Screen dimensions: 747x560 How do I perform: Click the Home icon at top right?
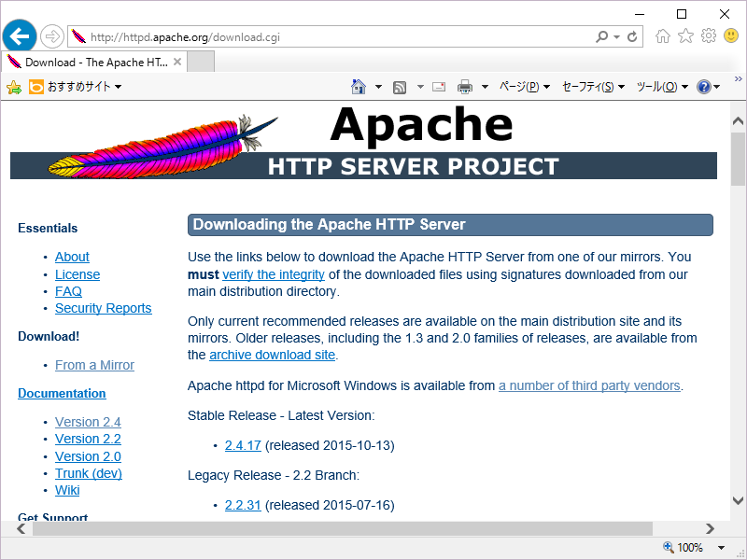click(x=663, y=35)
